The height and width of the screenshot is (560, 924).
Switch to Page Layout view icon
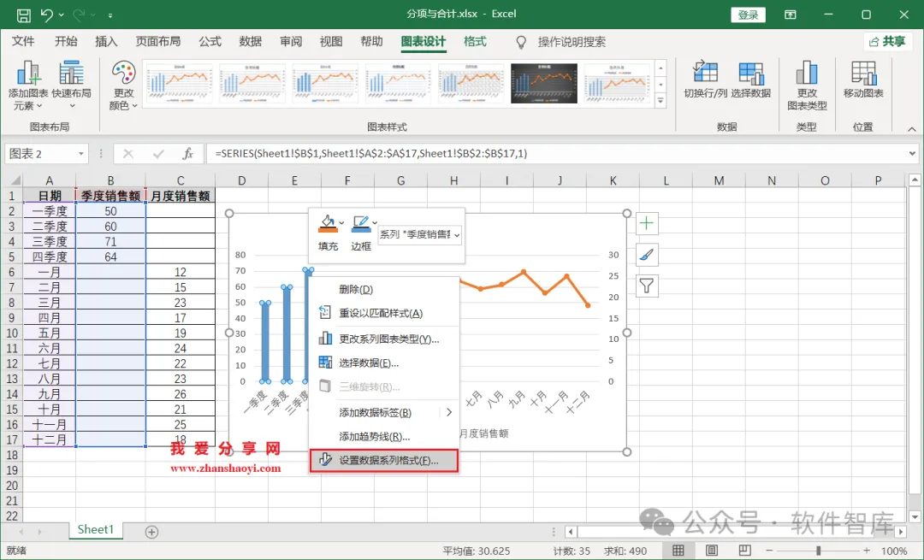pos(712,551)
